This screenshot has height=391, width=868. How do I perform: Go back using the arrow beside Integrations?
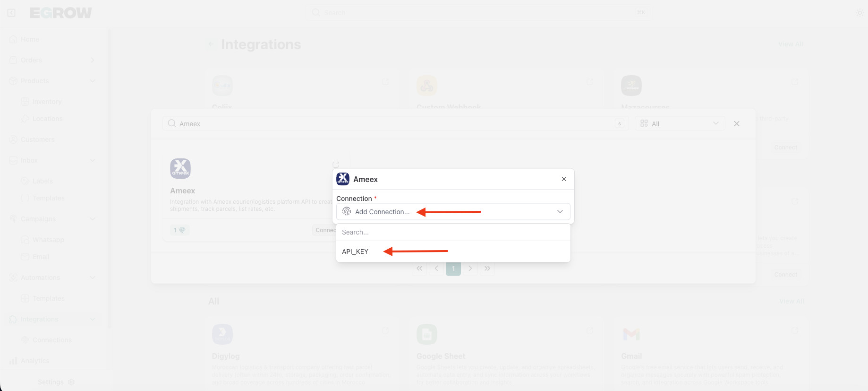click(x=212, y=44)
